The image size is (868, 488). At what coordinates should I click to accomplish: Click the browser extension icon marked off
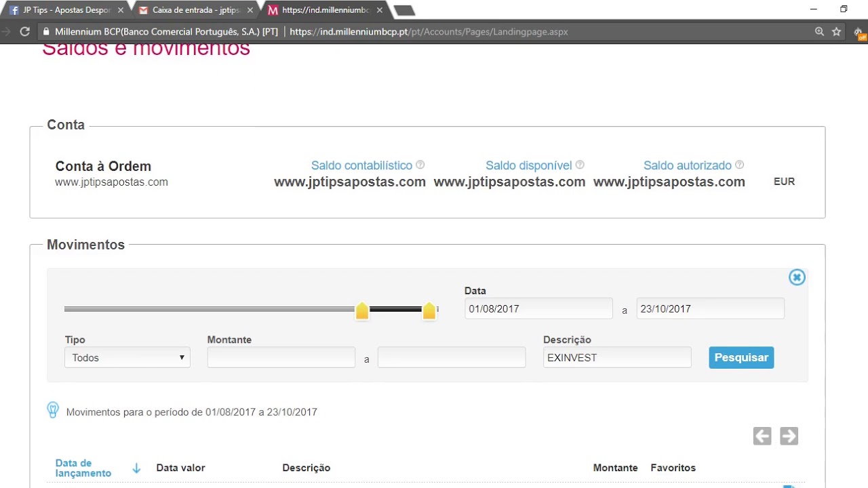point(860,33)
